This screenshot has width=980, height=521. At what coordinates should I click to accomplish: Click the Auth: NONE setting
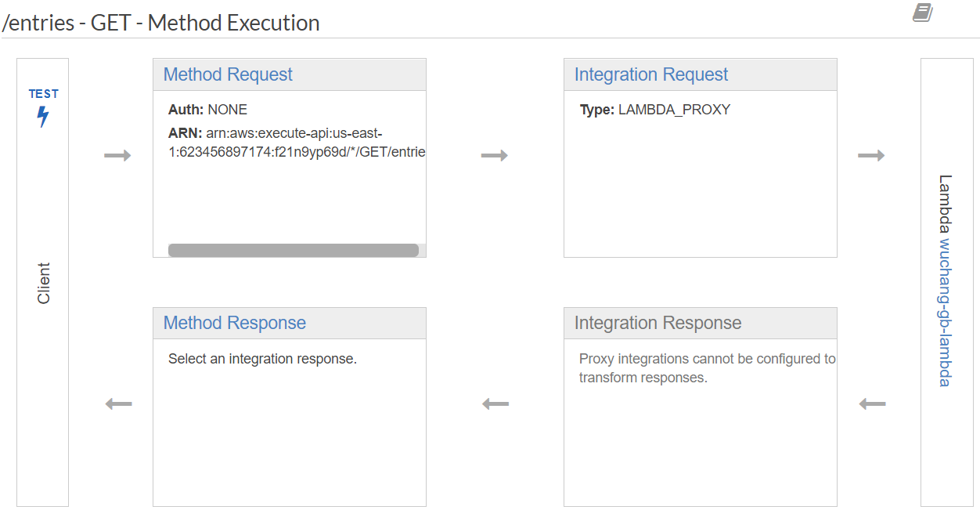point(207,110)
